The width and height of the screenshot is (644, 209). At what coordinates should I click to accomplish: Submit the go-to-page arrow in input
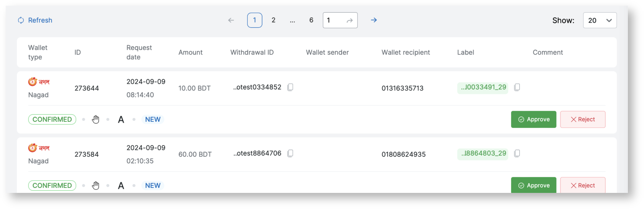[x=350, y=20]
